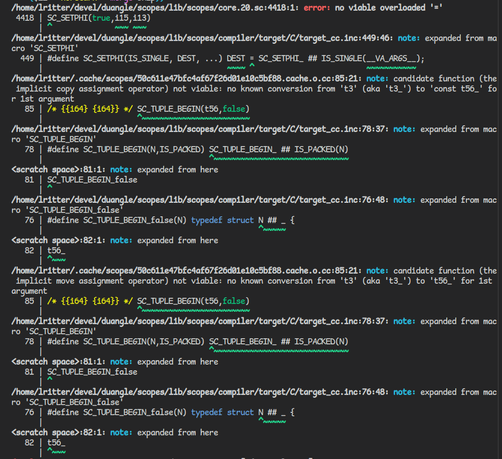Click "to 't56_' for 1st" text
This screenshot has height=459, width=502.
pyautogui.click(x=454, y=281)
